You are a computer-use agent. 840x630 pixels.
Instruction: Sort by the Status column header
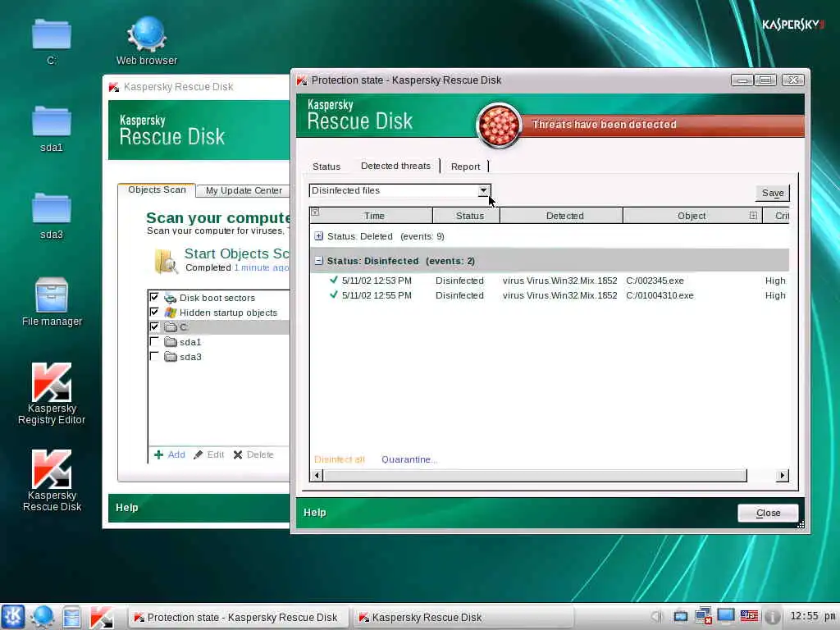point(467,216)
